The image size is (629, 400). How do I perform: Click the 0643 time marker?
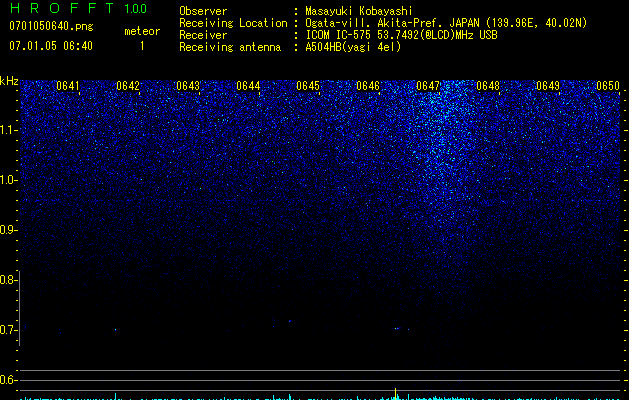(188, 86)
